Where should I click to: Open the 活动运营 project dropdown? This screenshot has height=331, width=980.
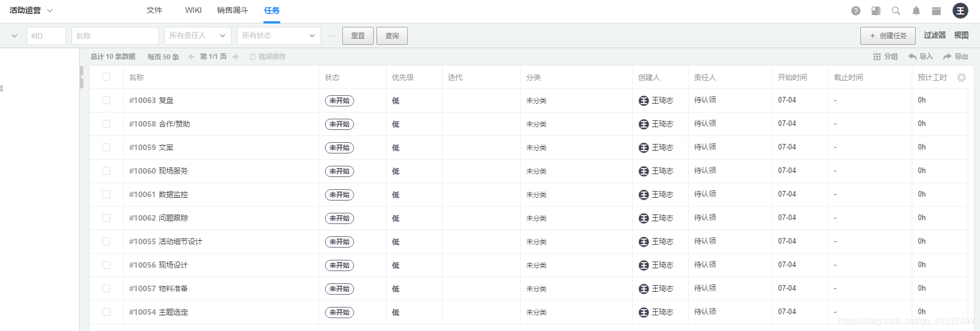(x=31, y=11)
